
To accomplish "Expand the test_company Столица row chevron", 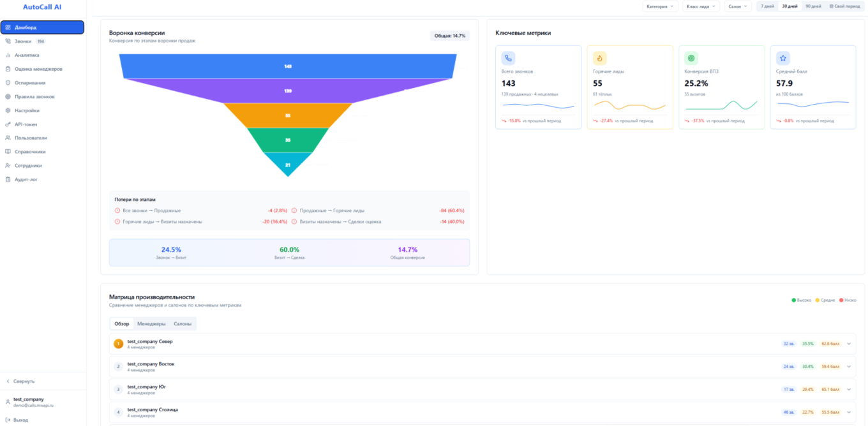I will pos(849,412).
